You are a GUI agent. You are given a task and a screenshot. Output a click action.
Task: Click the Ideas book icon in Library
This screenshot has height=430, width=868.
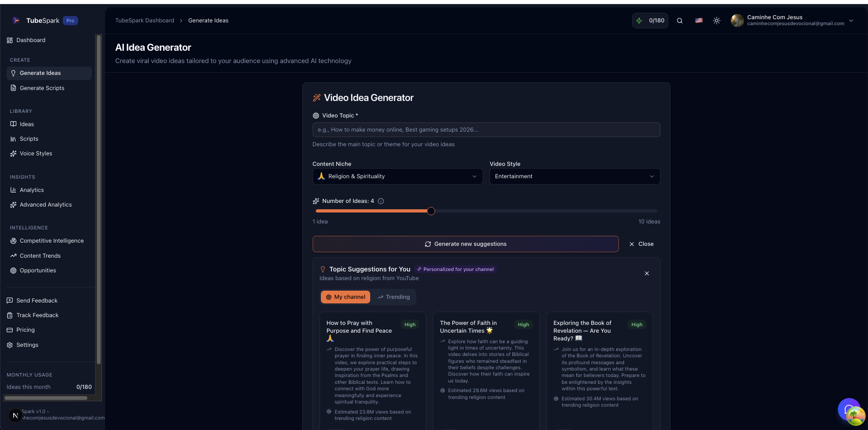pyautogui.click(x=13, y=124)
